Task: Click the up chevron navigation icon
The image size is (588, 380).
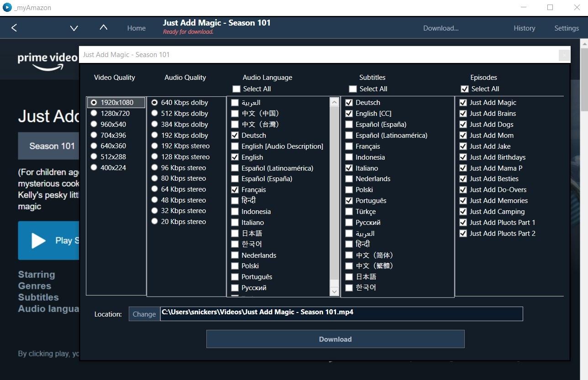Action: [104, 27]
